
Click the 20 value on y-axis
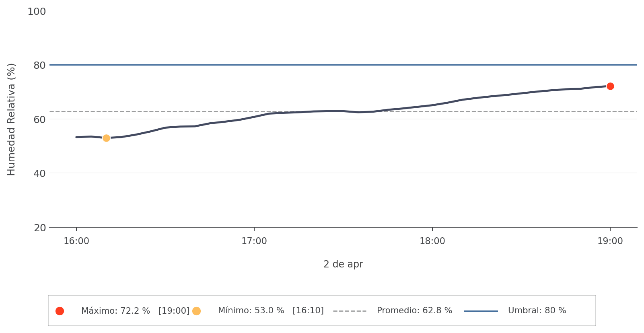[x=40, y=228]
